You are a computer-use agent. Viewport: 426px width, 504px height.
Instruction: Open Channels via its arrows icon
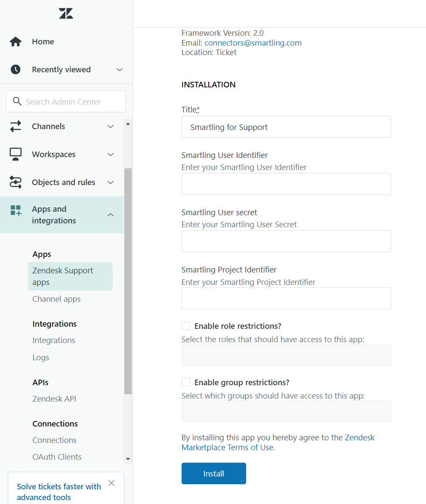[15, 126]
